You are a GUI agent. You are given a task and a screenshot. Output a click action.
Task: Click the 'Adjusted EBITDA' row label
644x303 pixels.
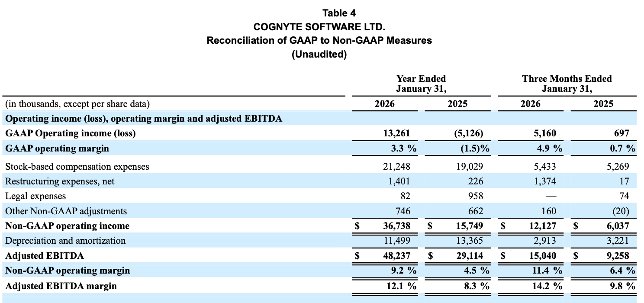click(x=44, y=256)
